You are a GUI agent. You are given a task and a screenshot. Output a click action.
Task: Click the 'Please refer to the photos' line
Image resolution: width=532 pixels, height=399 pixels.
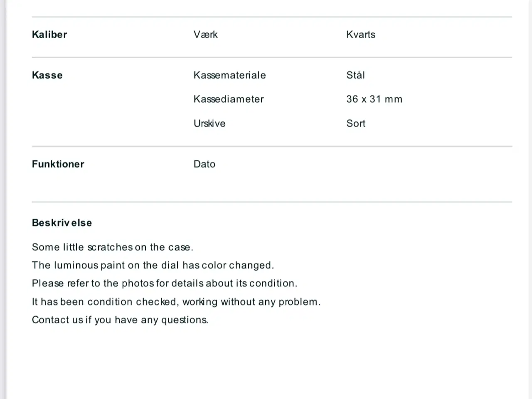[x=165, y=283]
